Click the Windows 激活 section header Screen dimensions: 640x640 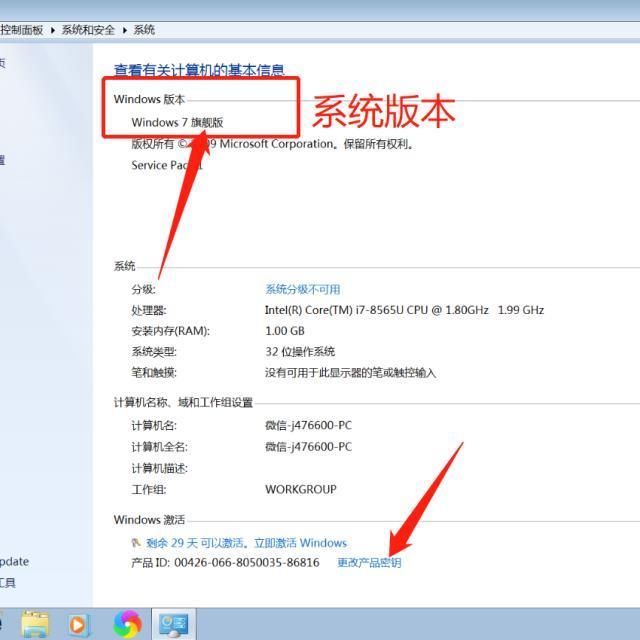coord(149,520)
